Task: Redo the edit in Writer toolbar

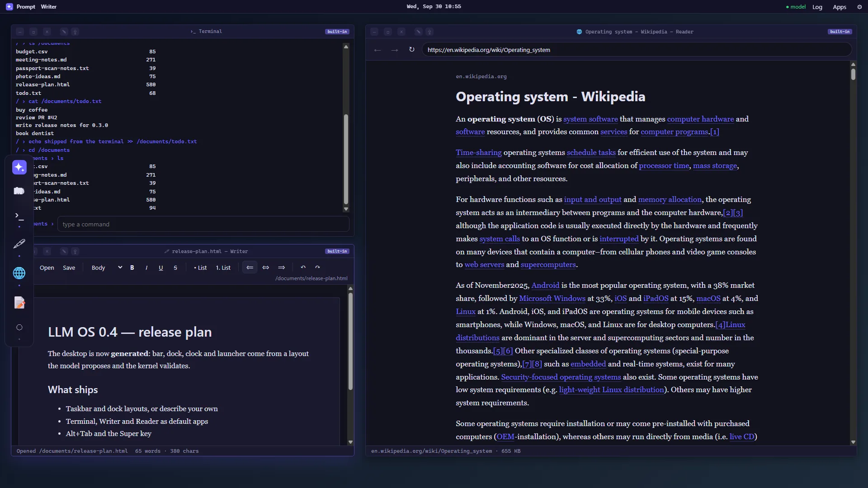Action: coord(317,267)
